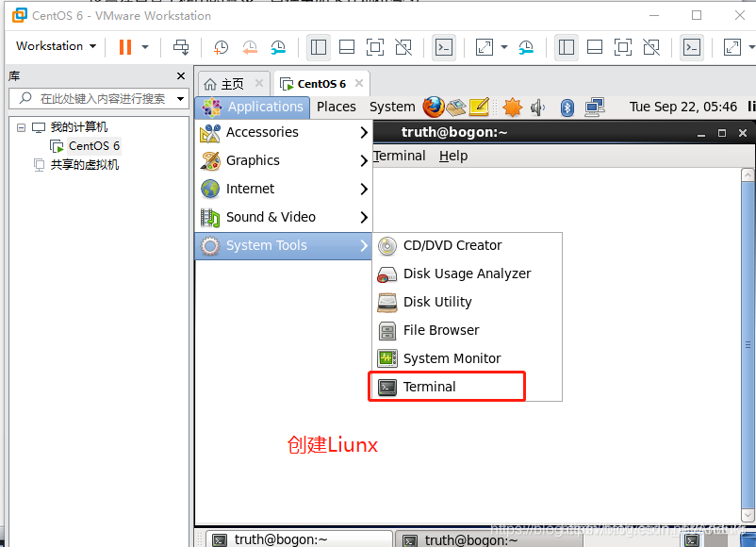This screenshot has width=756, height=547.
Task: Click the terminal vertical scrollbar handle
Action: point(748,345)
